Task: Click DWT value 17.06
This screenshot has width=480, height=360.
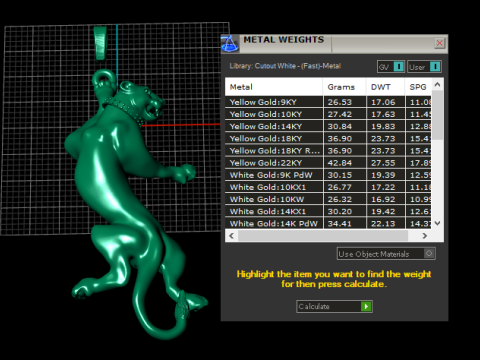Action: click(x=383, y=102)
